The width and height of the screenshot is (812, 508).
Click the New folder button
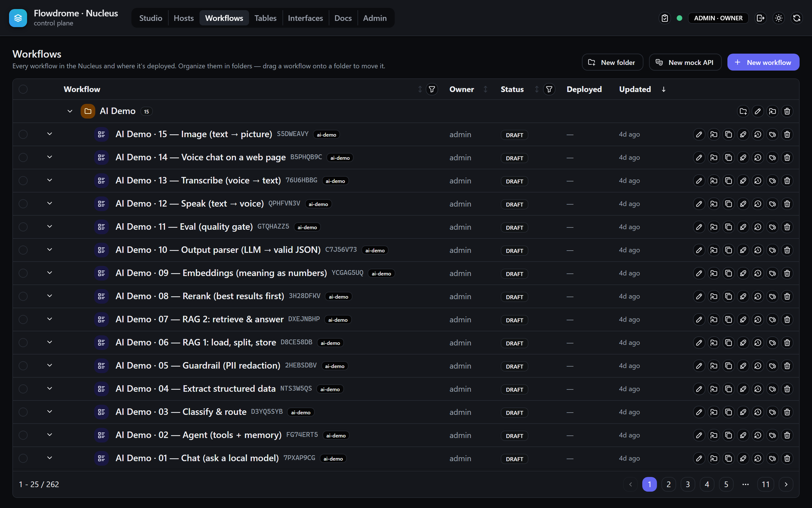(612, 62)
